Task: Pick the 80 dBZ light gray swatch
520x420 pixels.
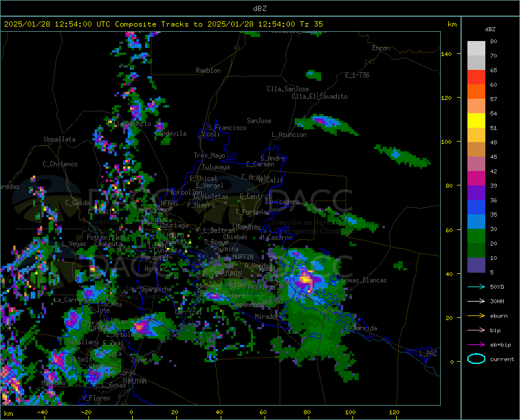Action: [x=476, y=49]
